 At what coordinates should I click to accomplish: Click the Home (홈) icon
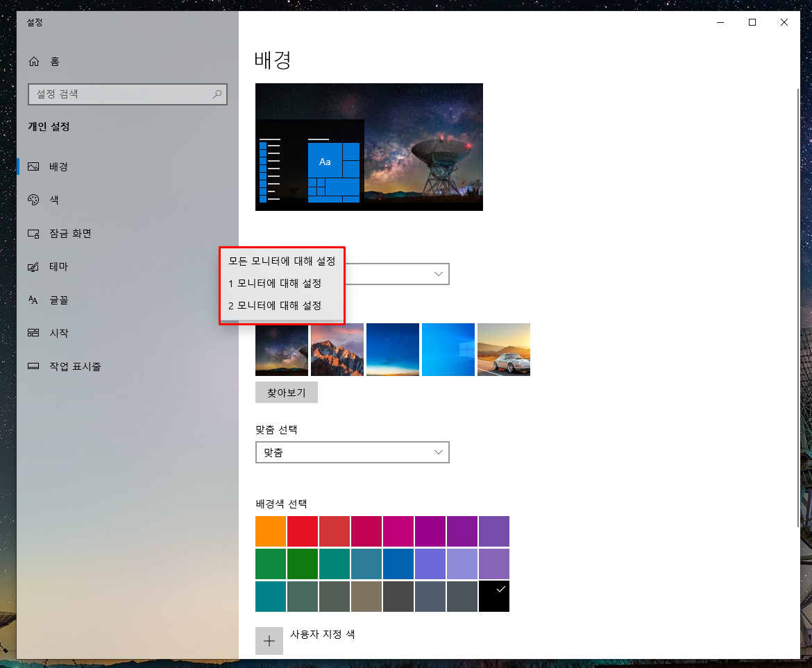(x=34, y=62)
